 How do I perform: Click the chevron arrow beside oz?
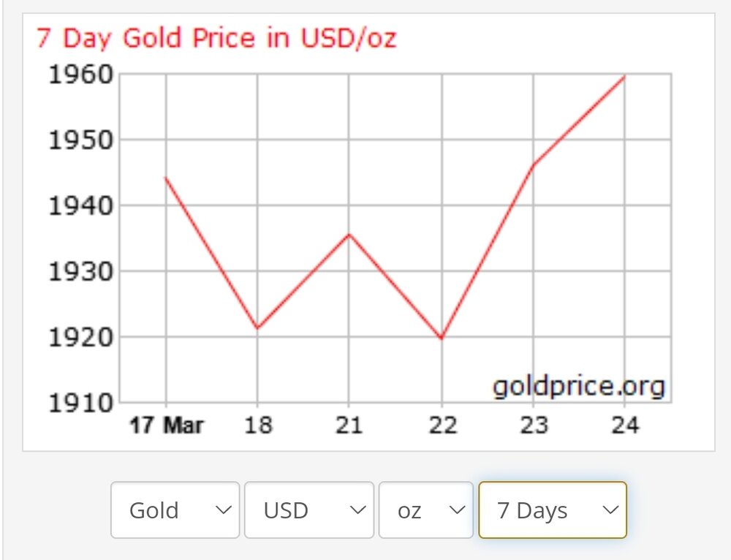(x=457, y=510)
